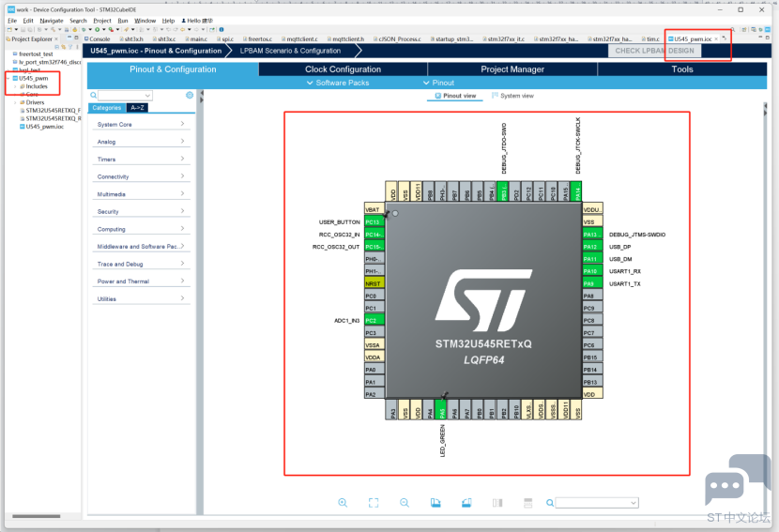Viewport: 779px width, 532px height.
Task: Open the Project menu
Action: tap(102, 21)
